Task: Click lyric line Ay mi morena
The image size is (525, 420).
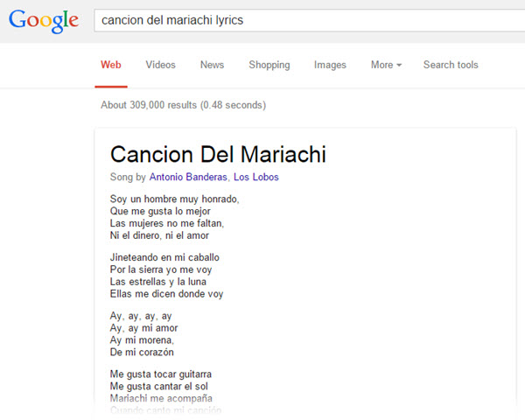Action: 142,340
